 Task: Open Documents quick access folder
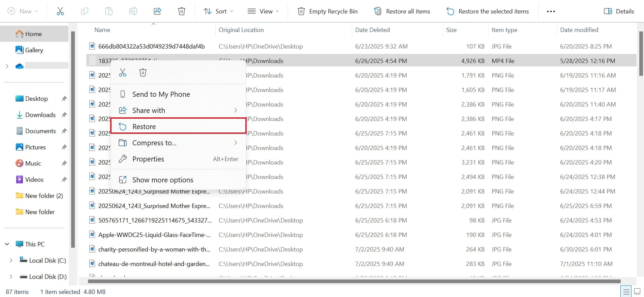pos(36,131)
